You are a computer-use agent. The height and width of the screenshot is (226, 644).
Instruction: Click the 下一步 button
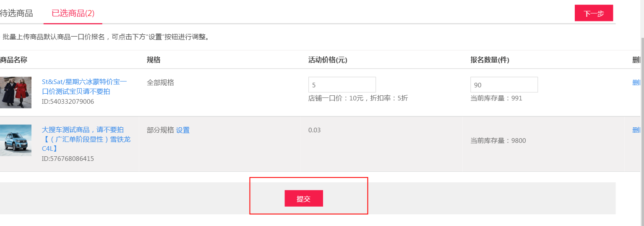594,13
